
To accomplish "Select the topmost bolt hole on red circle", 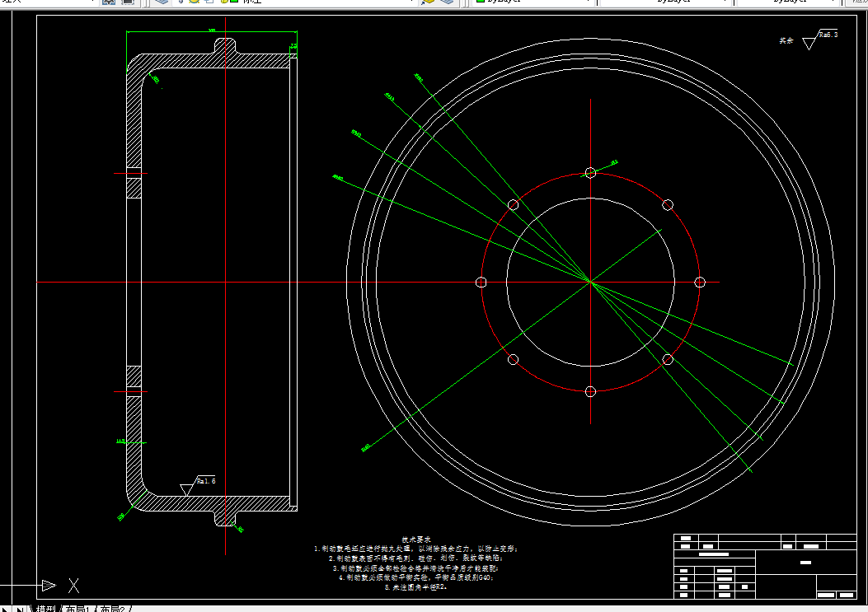I will (x=590, y=173).
